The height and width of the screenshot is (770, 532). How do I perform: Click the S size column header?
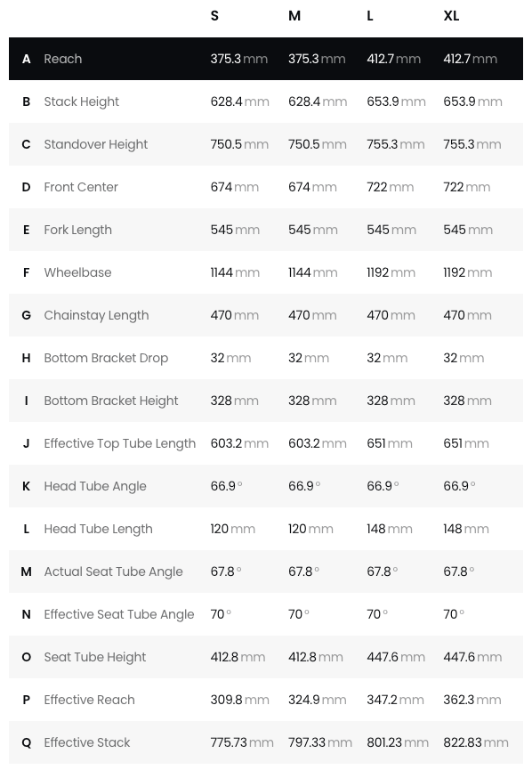pyautogui.click(x=214, y=16)
